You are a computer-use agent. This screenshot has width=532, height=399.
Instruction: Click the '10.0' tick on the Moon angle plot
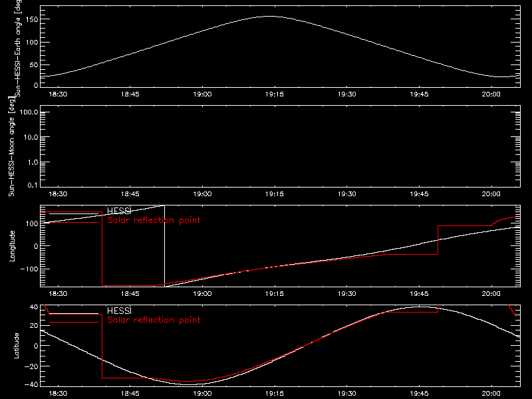click(31, 138)
